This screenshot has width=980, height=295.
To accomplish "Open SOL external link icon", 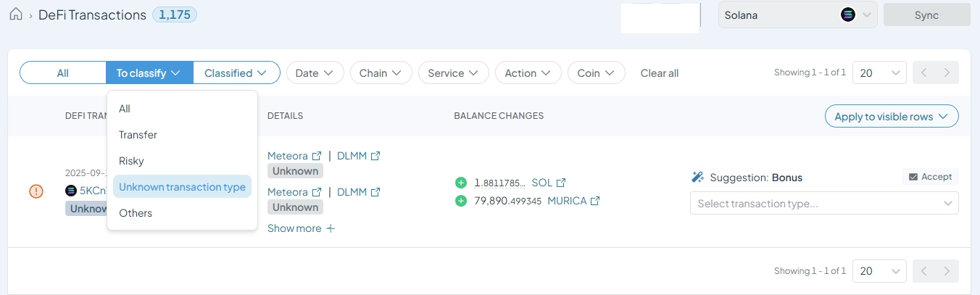I will (561, 183).
